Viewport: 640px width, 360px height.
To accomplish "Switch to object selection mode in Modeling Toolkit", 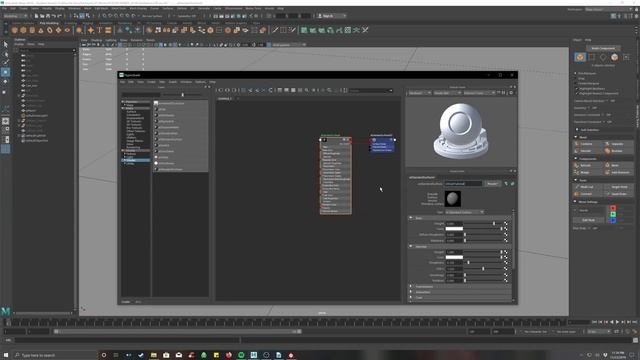I will (x=580, y=58).
